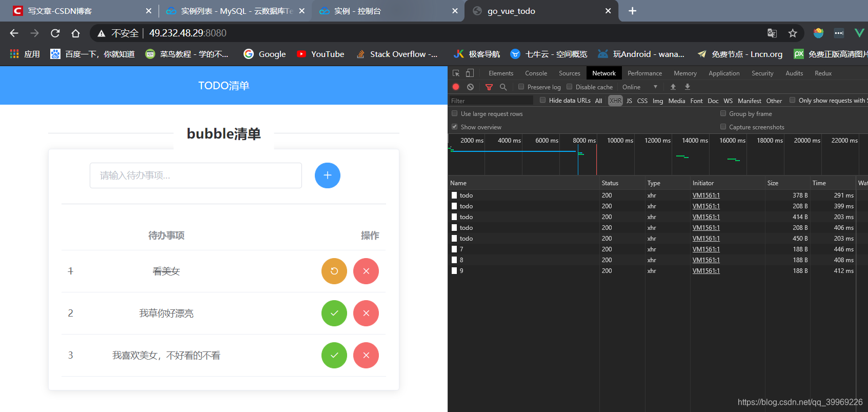The image size is (868, 412).
Task: Mark 我草你好漂亮 as done
Action: 334,313
